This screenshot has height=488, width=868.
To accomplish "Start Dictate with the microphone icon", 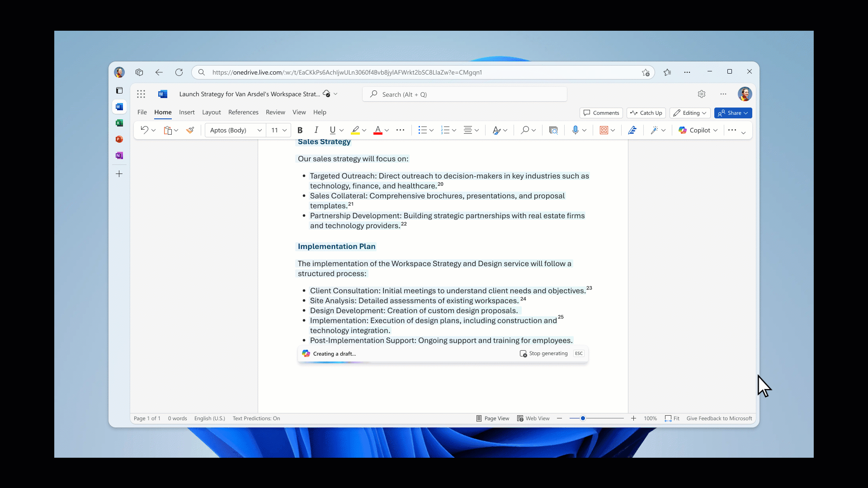I will click(575, 130).
